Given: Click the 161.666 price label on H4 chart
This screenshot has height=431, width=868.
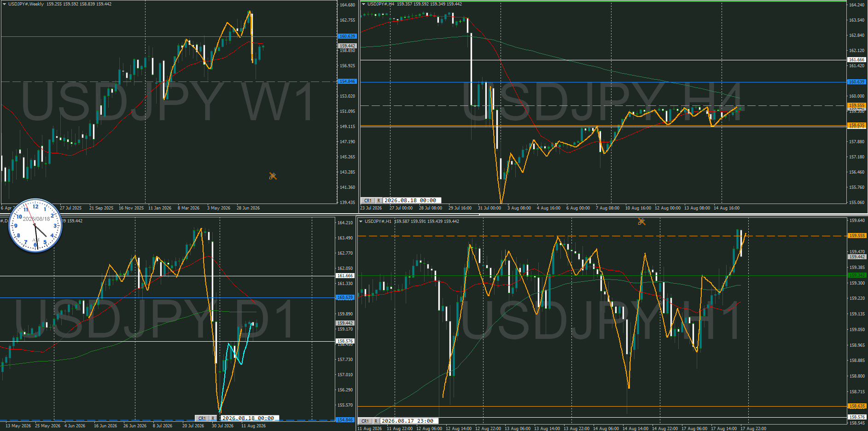Looking at the screenshot, I should pos(856,60).
